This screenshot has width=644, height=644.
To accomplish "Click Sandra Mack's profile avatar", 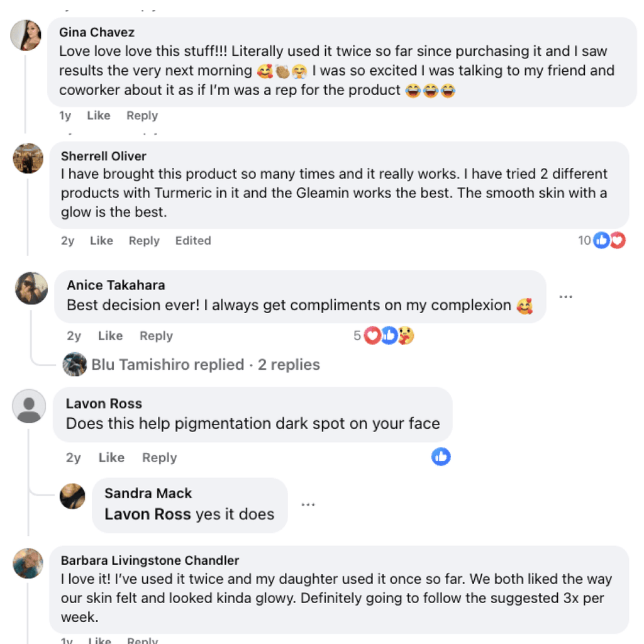I will (72, 496).
